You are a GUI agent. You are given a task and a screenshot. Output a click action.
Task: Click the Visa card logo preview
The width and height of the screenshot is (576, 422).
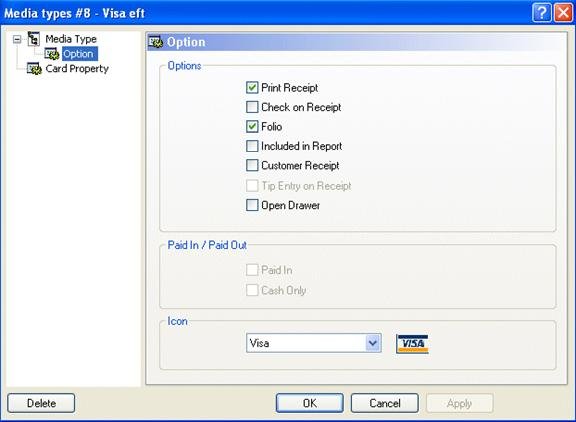412,344
